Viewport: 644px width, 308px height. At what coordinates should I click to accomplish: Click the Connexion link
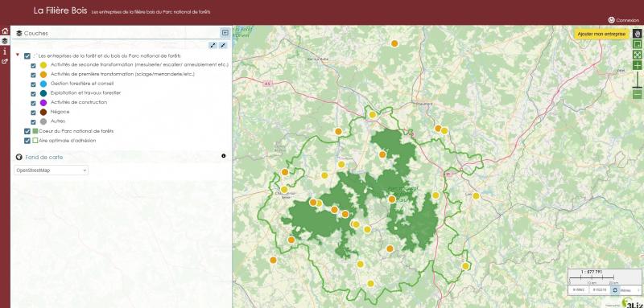628,20
